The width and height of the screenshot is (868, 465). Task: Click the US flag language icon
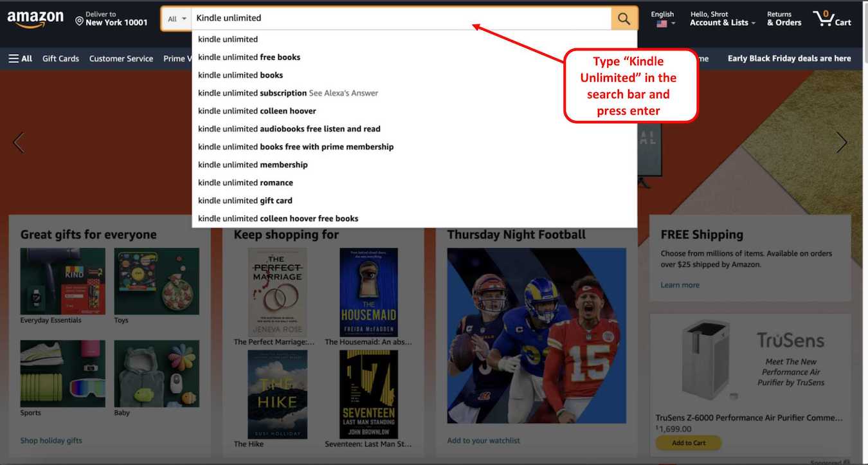(662, 24)
